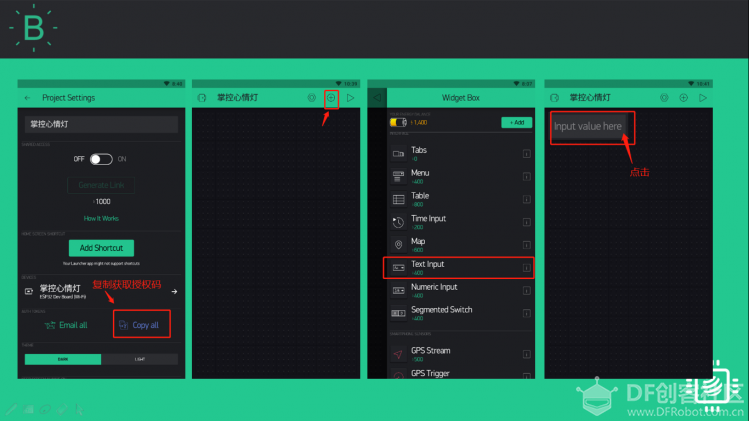The width and height of the screenshot is (749, 421).
Task: Open device details arrow for 掌控心情灯
Action: [174, 291]
